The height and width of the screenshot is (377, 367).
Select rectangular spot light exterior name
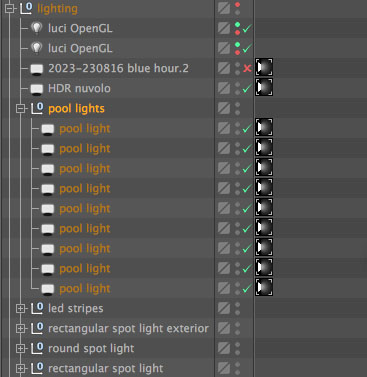(x=128, y=329)
